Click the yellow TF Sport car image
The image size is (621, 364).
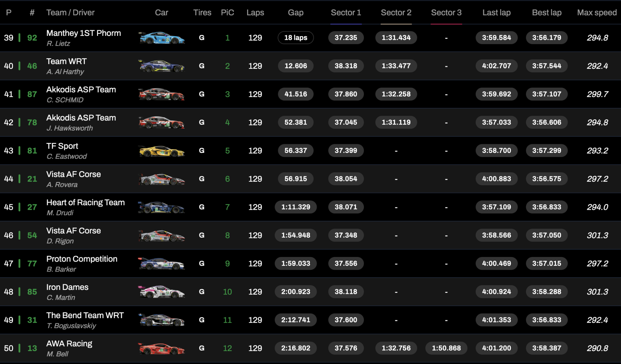[161, 151]
